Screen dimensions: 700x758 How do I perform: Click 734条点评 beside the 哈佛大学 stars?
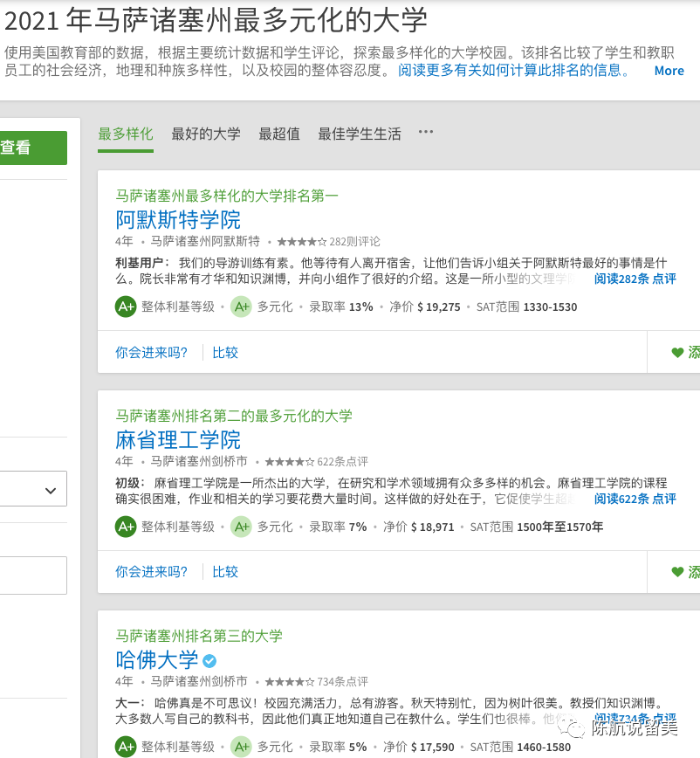tap(342, 682)
